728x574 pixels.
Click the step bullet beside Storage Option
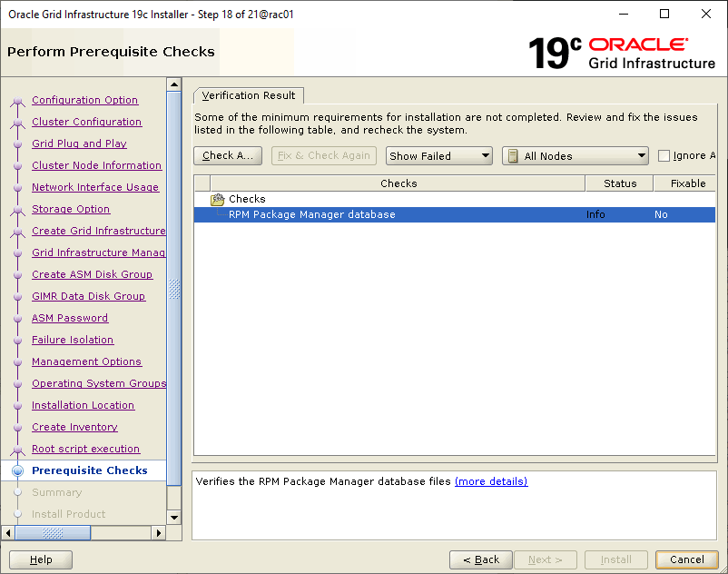17,210
